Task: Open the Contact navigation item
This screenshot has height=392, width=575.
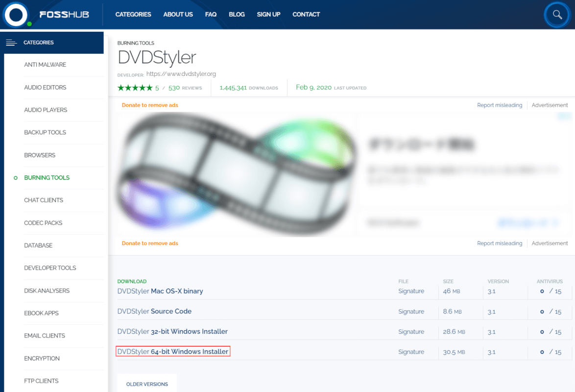Action: (x=306, y=14)
